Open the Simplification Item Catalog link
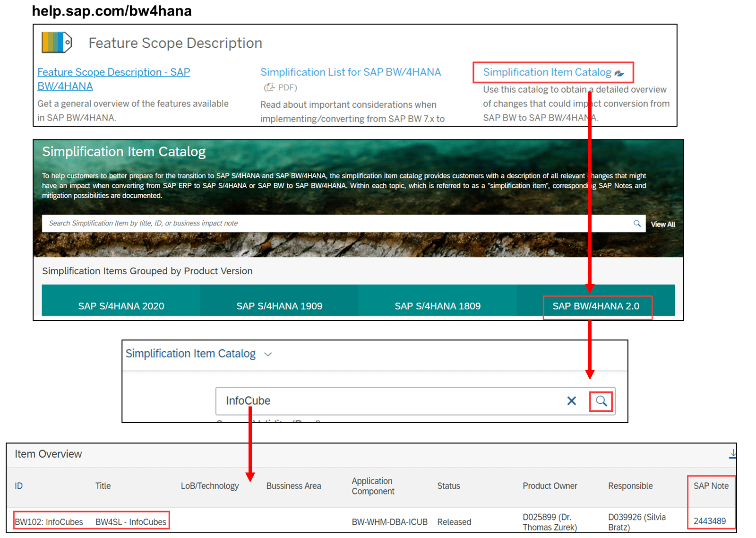756x538 pixels. tap(547, 72)
